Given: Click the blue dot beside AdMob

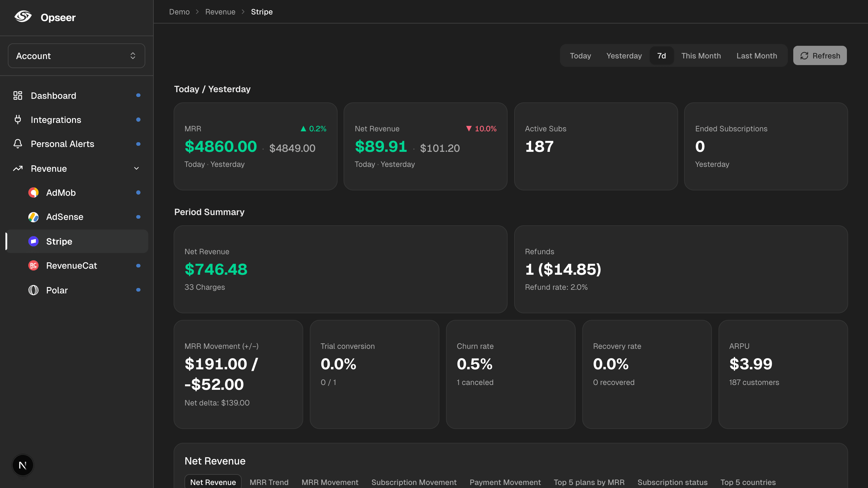Looking at the screenshot, I should tap(138, 192).
